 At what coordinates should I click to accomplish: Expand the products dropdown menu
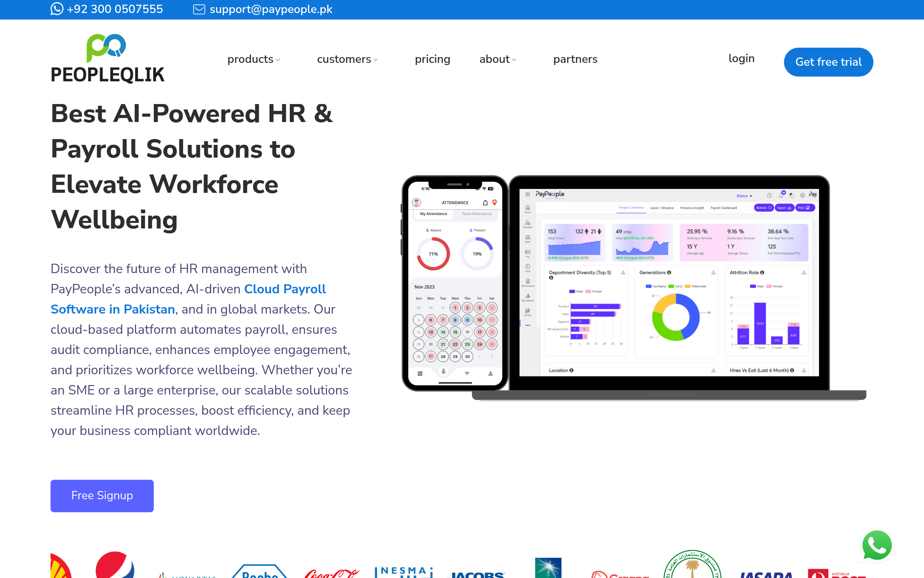[x=254, y=59]
